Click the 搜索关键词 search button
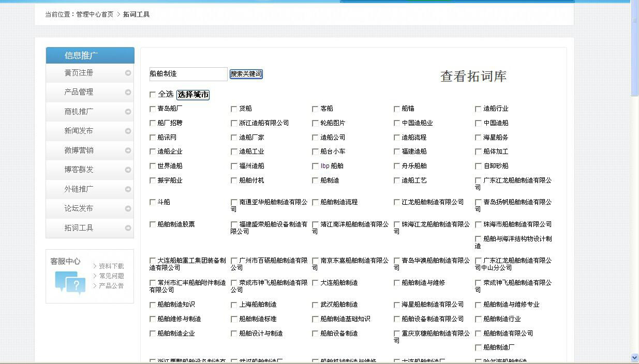This screenshot has width=639, height=364. [x=245, y=74]
